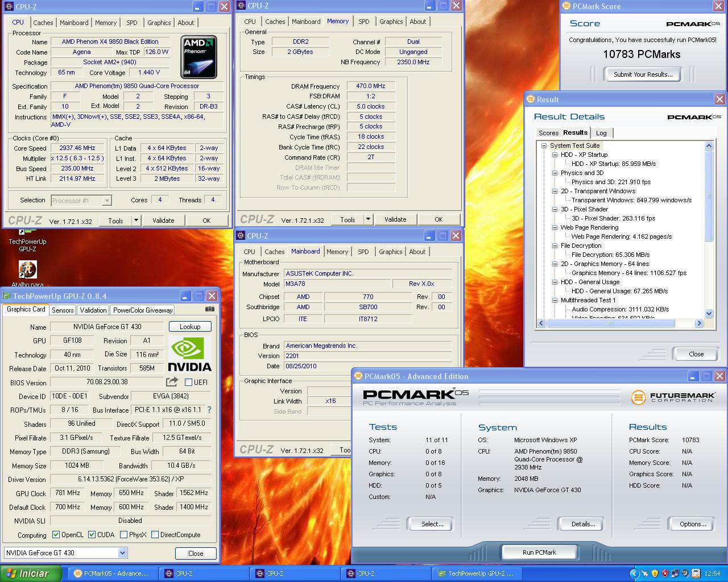Click the GPU Name field NVIDIA GeForce GT 430
728x582 pixels.
click(107, 327)
